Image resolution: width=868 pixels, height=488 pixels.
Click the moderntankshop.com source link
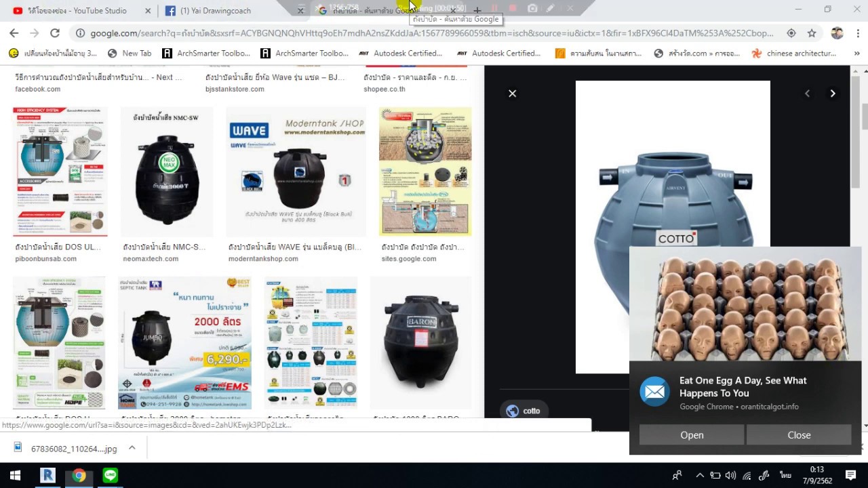point(263,258)
